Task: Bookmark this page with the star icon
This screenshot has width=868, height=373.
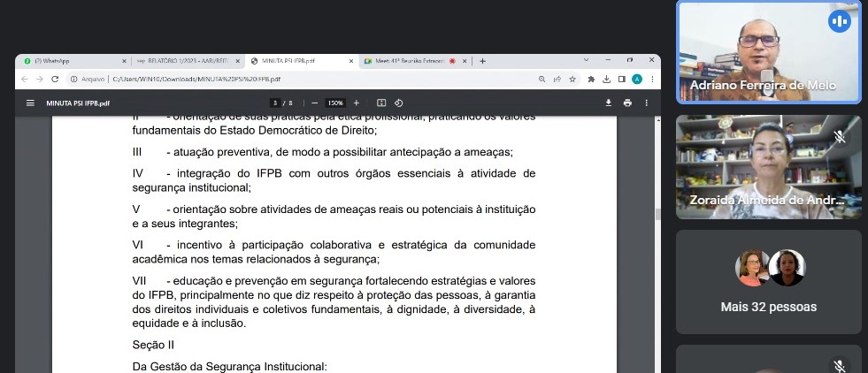Action: pyautogui.click(x=572, y=79)
